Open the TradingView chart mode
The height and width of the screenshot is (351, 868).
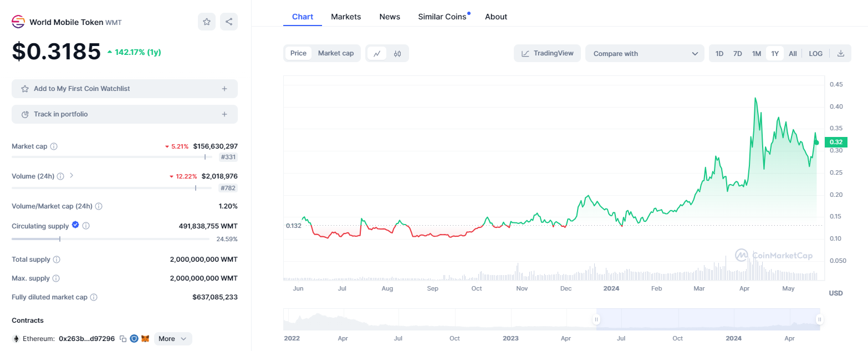(547, 53)
